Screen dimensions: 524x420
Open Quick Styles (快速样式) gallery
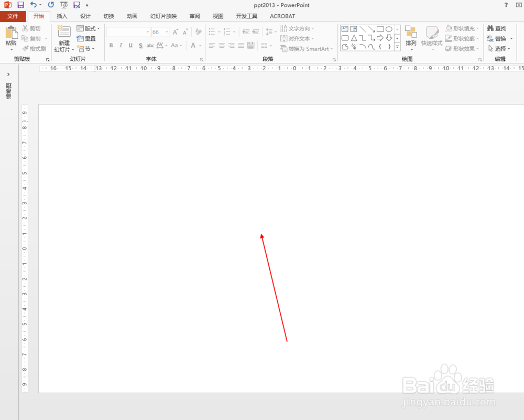(432, 38)
